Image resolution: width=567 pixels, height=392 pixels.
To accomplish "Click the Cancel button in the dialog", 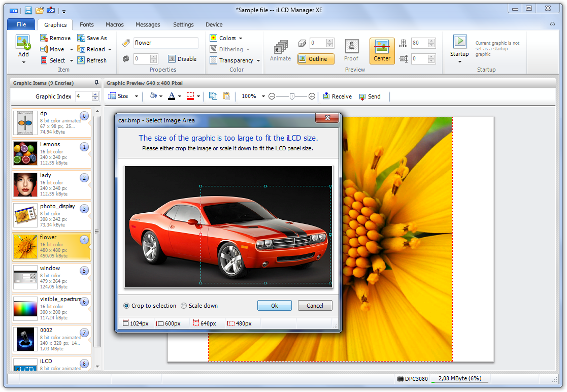I will tap(315, 306).
